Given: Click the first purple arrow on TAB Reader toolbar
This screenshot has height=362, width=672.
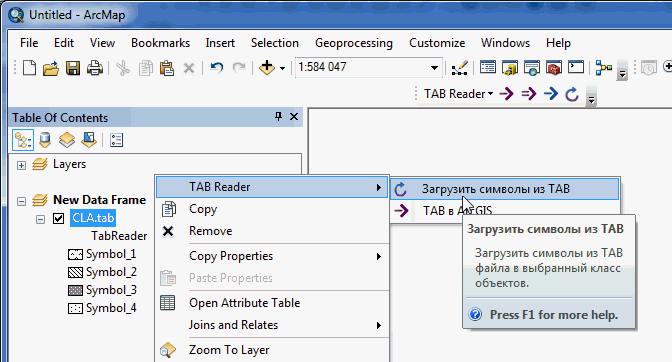Looking at the screenshot, I should coord(507,93).
